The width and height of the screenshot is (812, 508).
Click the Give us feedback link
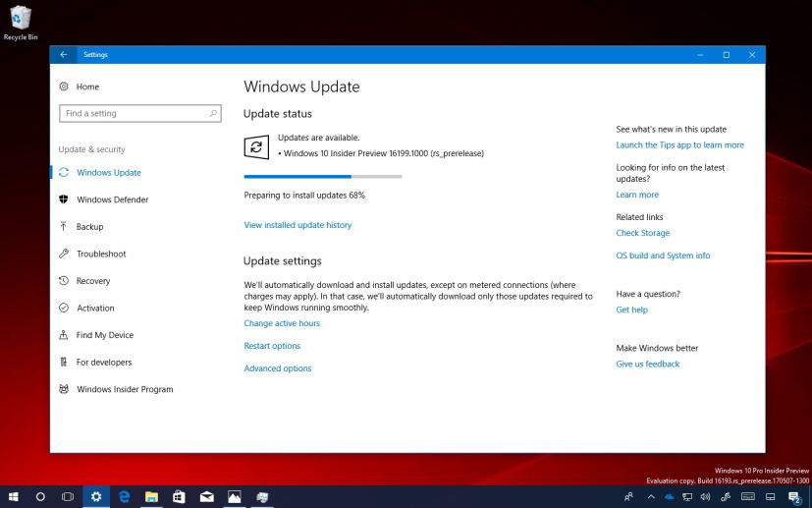647,364
